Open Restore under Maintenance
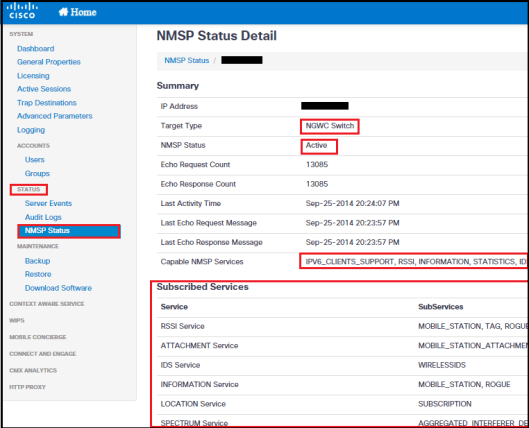529x428 pixels. pos(38,274)
